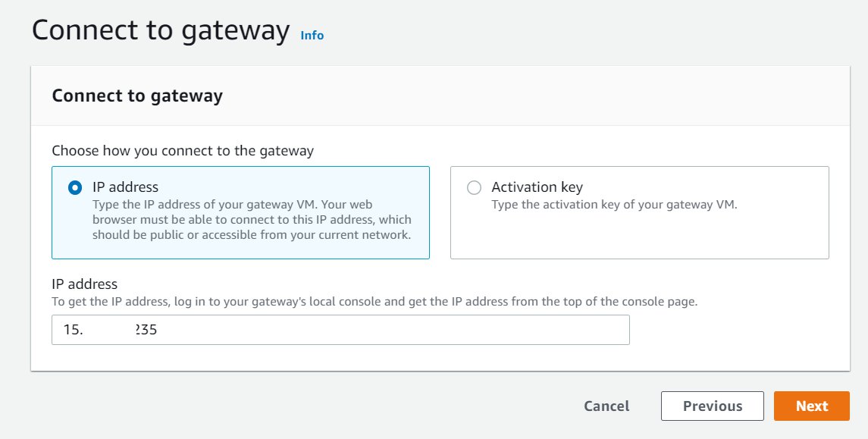Image resolution: width=868 pixels, height=439 pixels.
Task: Choose the Activation key tile description text
Action: (615, 205)
